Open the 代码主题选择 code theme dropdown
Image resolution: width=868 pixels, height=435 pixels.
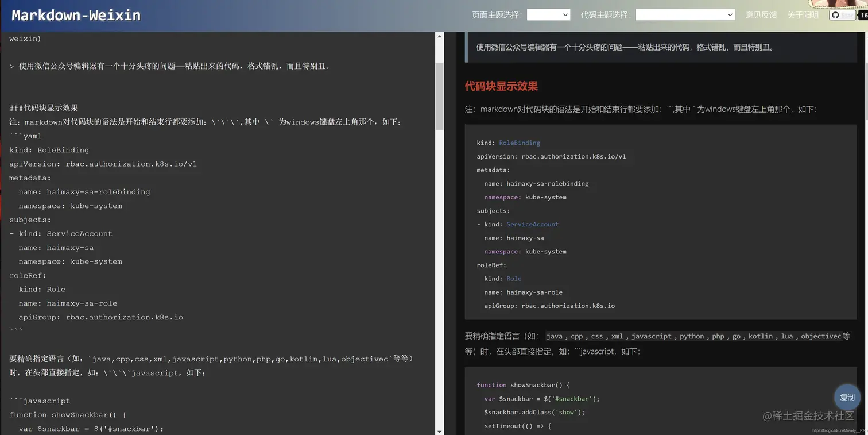pos(685,14)
